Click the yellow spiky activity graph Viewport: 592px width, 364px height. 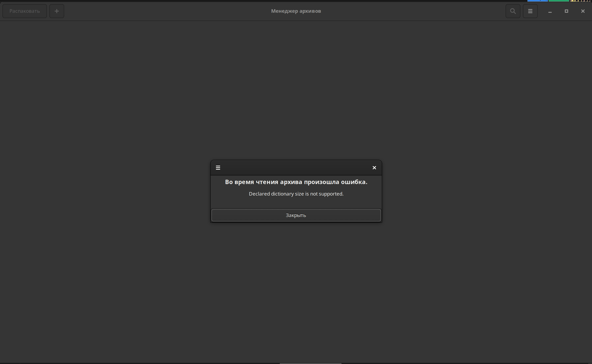pos(580,1)
